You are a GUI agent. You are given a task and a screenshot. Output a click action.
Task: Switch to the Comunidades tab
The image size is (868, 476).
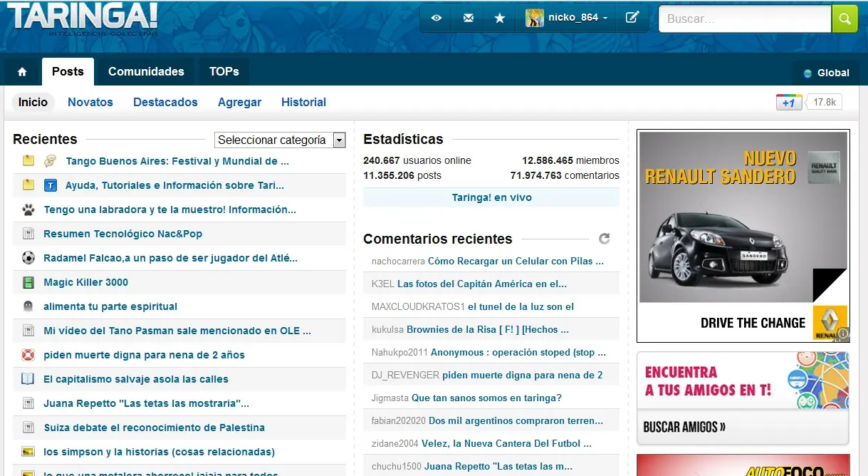pos(146,72)
